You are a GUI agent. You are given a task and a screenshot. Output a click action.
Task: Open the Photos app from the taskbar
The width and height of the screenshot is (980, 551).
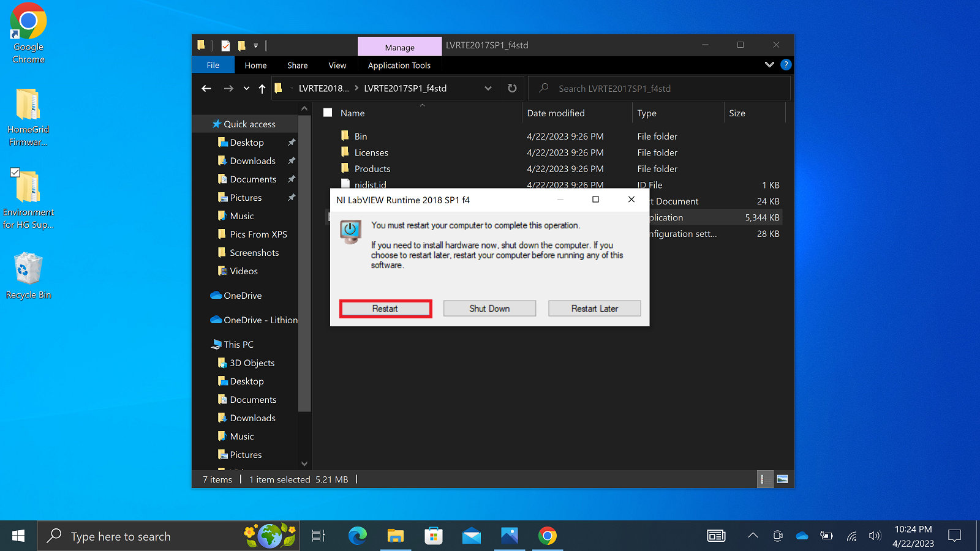tap(509, 536)
